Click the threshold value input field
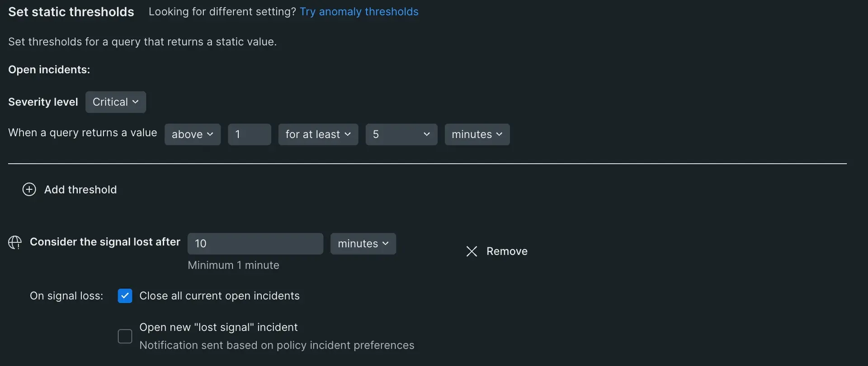Image resolution: width=868 pixels, height=366 pixels. coord(249,135)
